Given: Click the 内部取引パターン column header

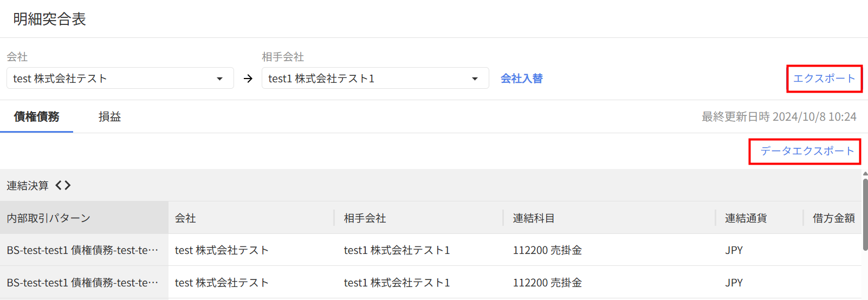Looking at the screenshot, I should 49,218.
